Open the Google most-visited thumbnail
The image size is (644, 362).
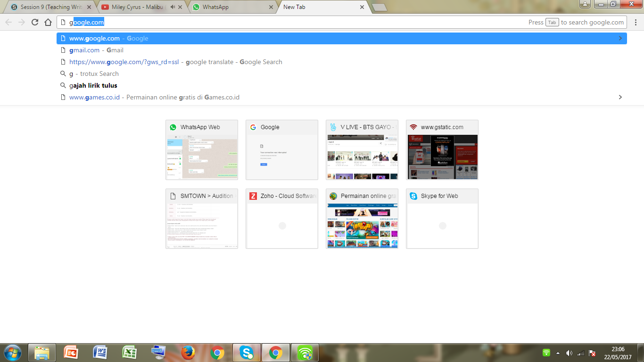[282, 150]
